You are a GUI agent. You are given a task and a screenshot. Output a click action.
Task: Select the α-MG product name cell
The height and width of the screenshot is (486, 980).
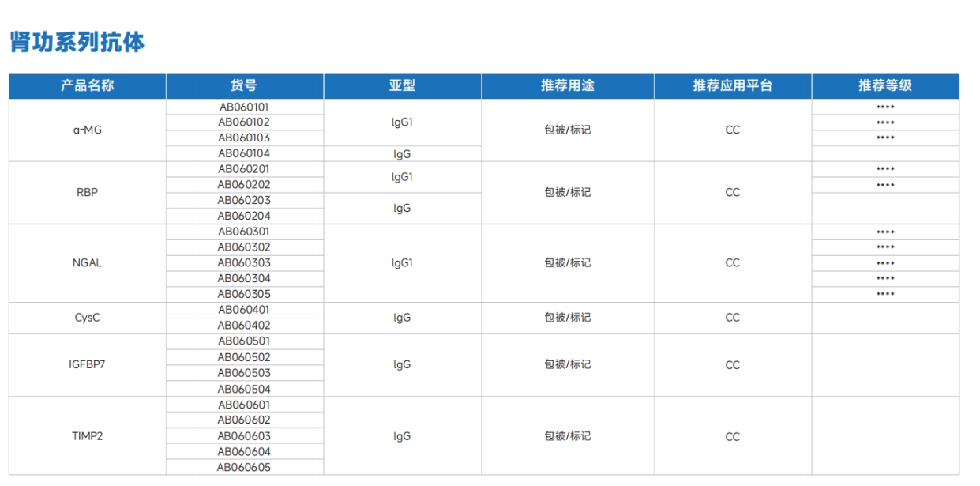(87, 130)
